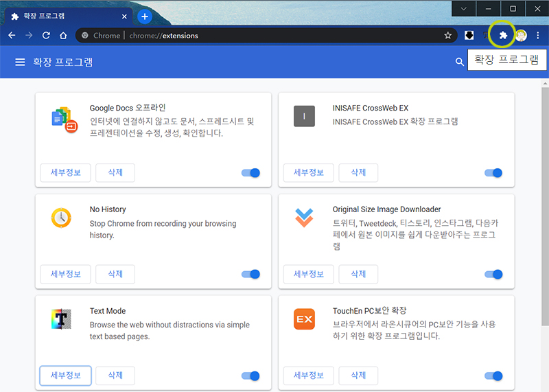Toggle off the Text Mode extension
This screenshot has width=549, height=392.
point(250,376)
